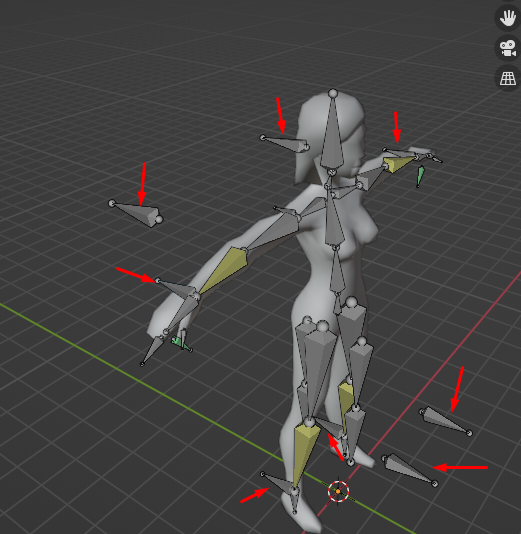This screenshot has height=534, width=521.
Task: Select the yellow forearm bone on the near arm
Action: click(x=224, y=270)
